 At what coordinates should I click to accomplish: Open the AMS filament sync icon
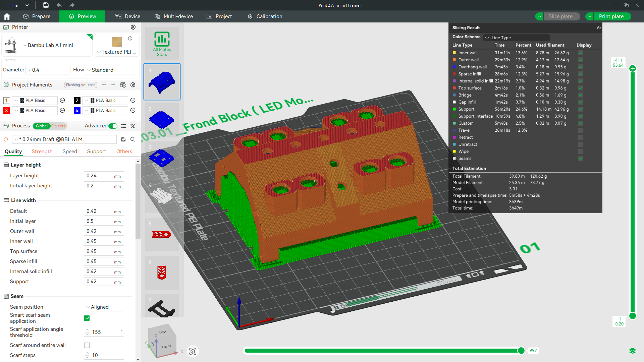[123, 85]
